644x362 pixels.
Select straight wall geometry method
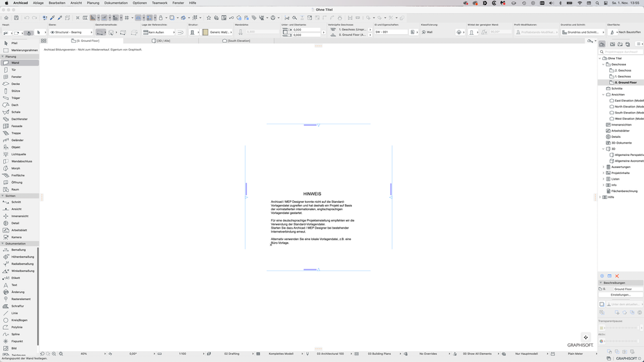(x=100, y=32)
